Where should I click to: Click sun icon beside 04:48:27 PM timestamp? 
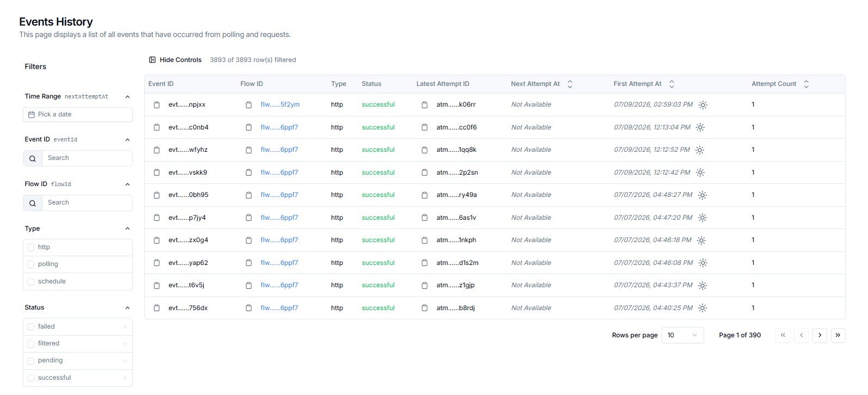coord(702,195)
